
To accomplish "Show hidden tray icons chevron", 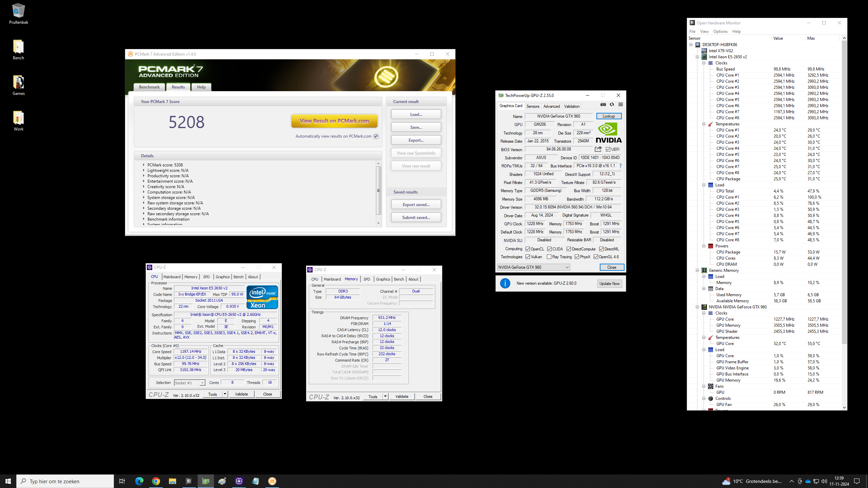I will coord(792,481).
